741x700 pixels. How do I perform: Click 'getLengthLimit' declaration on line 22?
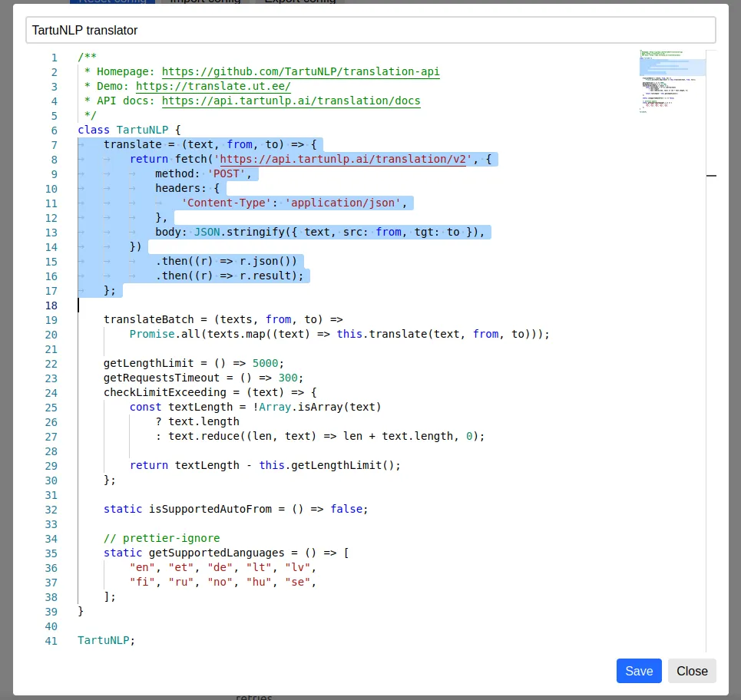pos(148,363)
